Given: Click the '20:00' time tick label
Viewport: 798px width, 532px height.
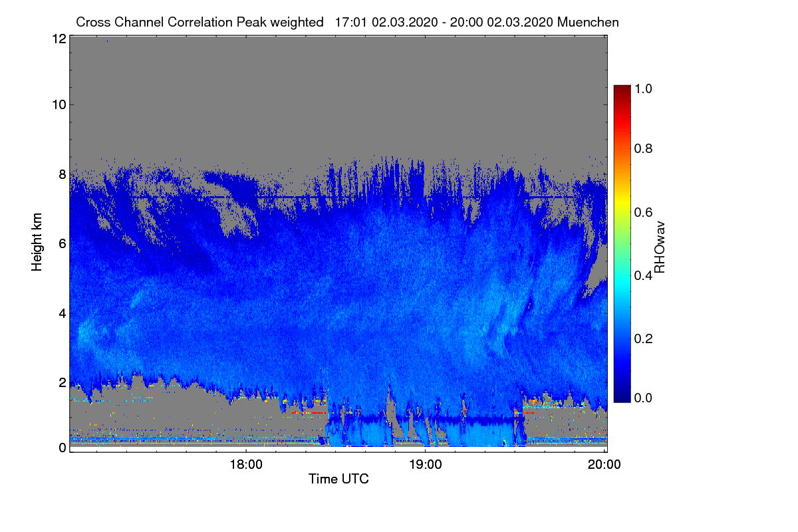Looking at the screenshot, I should pos(604,465).
